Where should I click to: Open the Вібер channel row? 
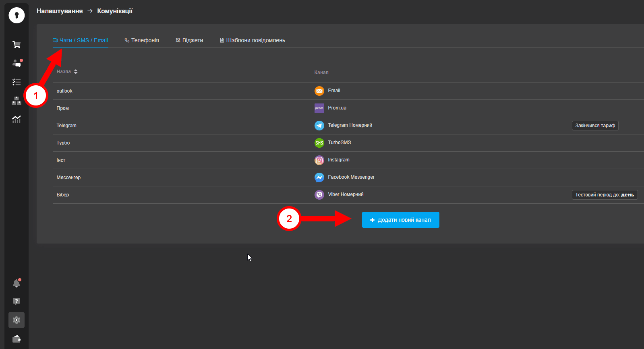tap(348, 195)
